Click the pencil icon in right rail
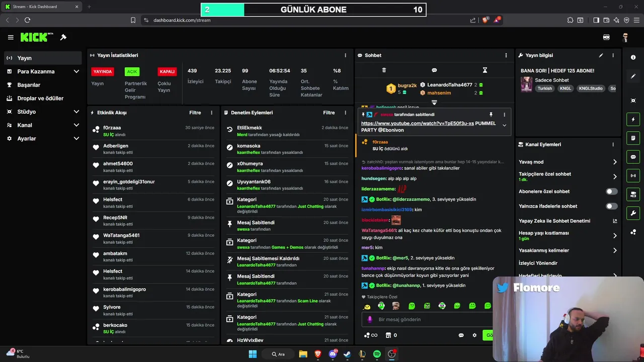The height and width of the screenshot is (362, 644). pyautogui.click(x=633, y=76)
